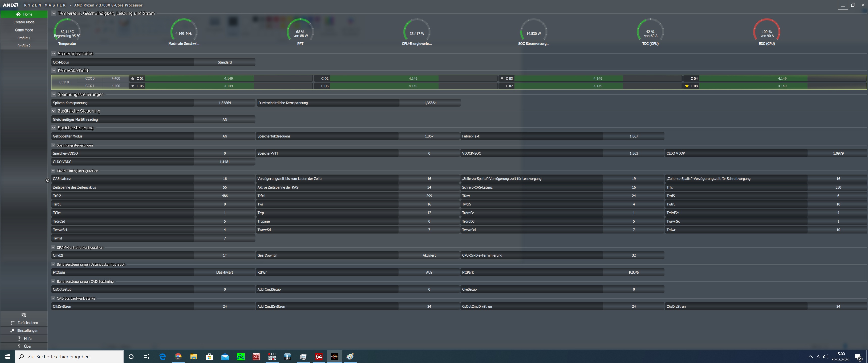
Task: Click the star icon on core C 01
Action: pyautogui.click(x=133, y=78)
